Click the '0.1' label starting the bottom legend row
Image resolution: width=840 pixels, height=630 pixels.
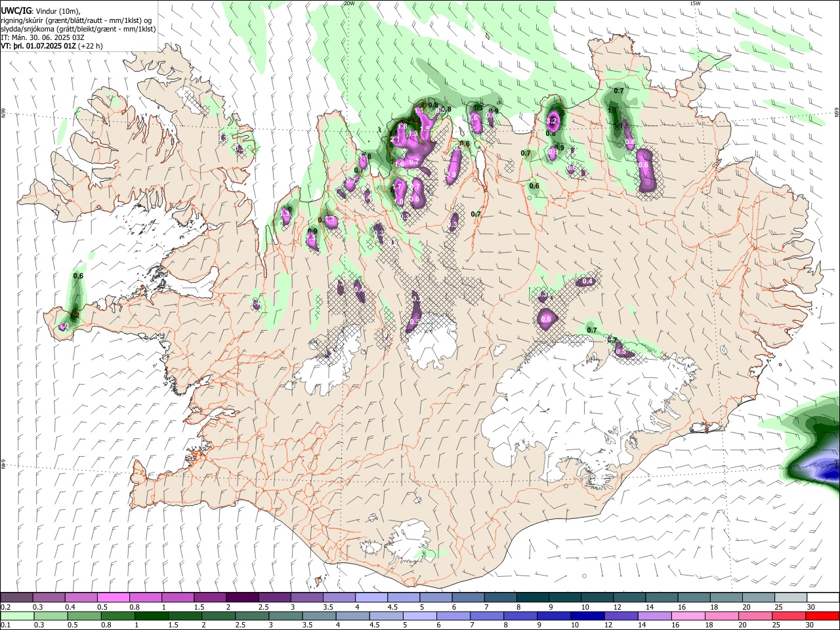tap(6, 625)
